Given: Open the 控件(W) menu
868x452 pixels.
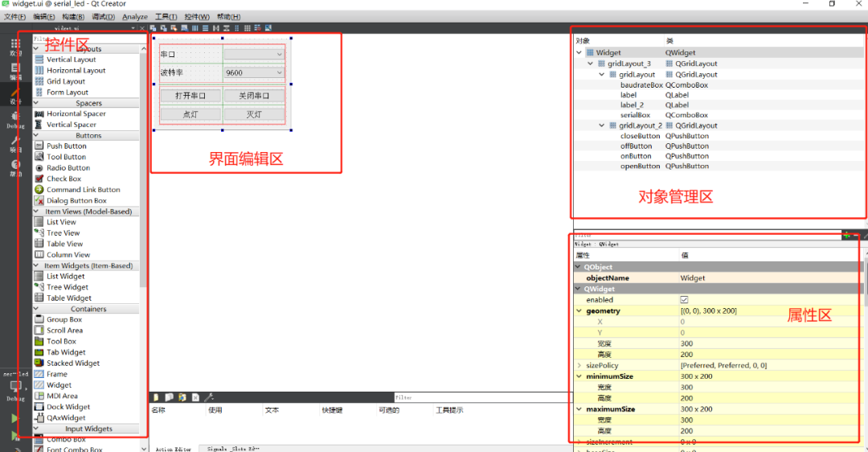Looking at the screenshot, I should [197, 17].
